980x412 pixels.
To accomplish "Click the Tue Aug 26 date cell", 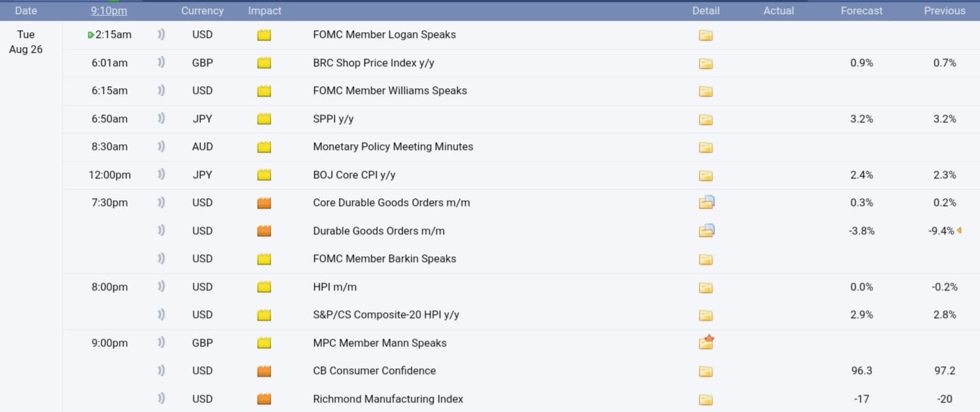I will click(x=26, y=42).
